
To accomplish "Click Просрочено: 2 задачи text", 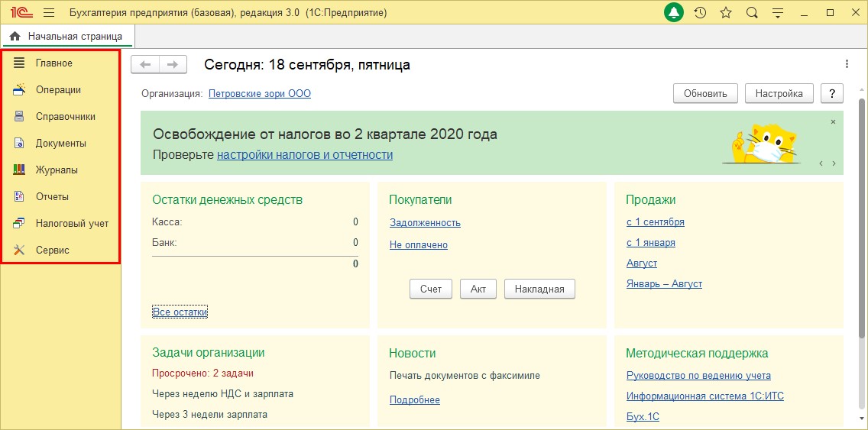I will (x=202, y=373).
